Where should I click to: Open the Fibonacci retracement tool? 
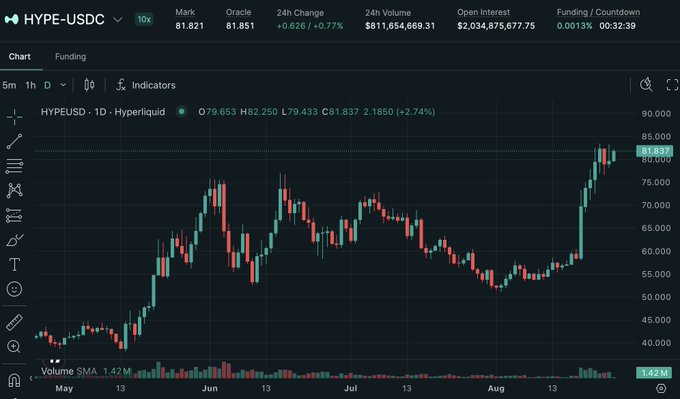click(x=14, y=166)
